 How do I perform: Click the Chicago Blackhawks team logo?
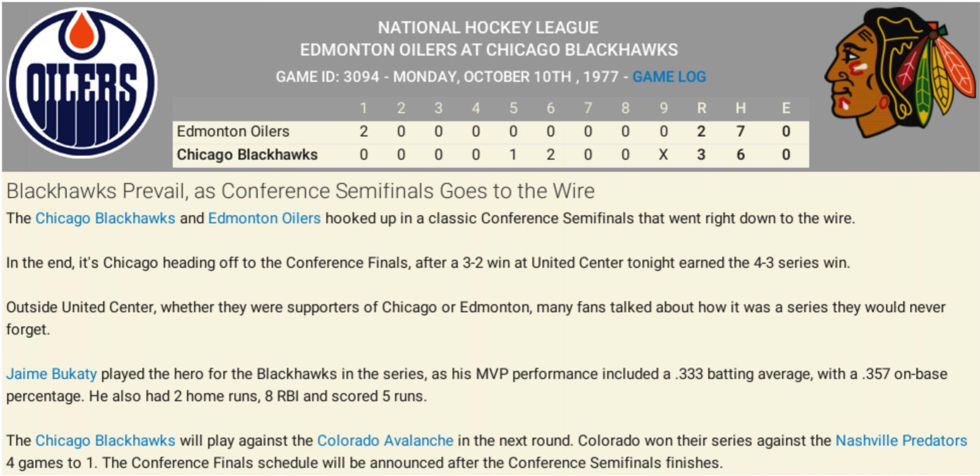coord(900,72)
